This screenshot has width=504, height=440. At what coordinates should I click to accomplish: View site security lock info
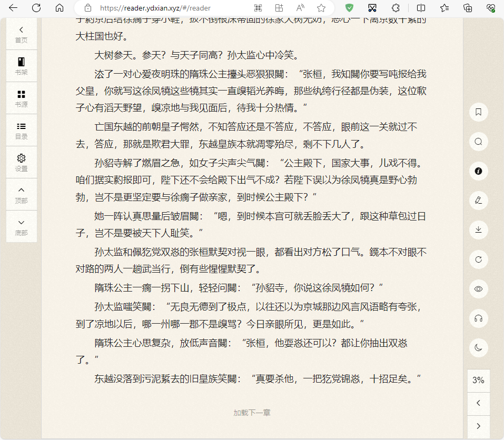point(88,8)
